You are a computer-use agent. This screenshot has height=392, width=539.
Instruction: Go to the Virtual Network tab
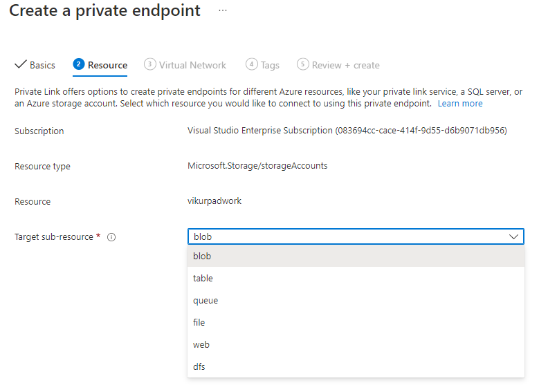(192, 65)
